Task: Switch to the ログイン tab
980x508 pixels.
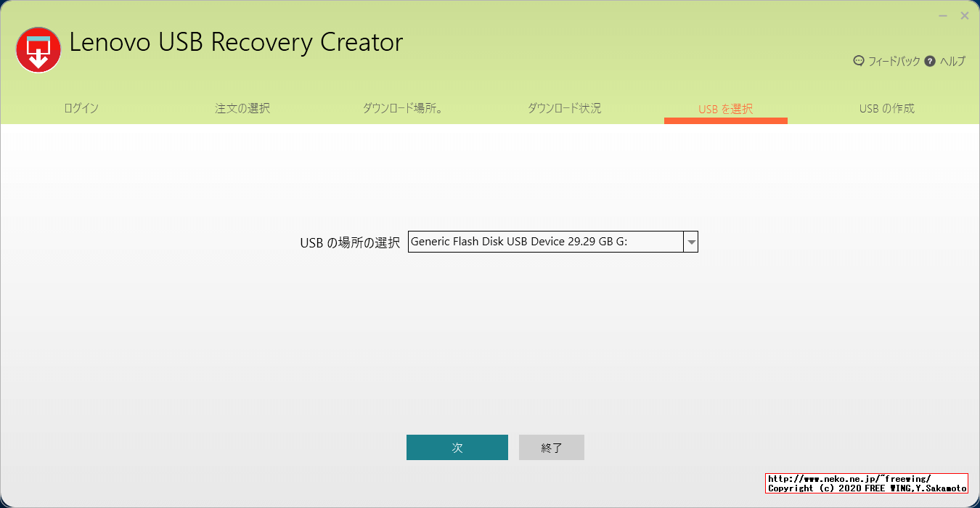Action: [81, 109]
